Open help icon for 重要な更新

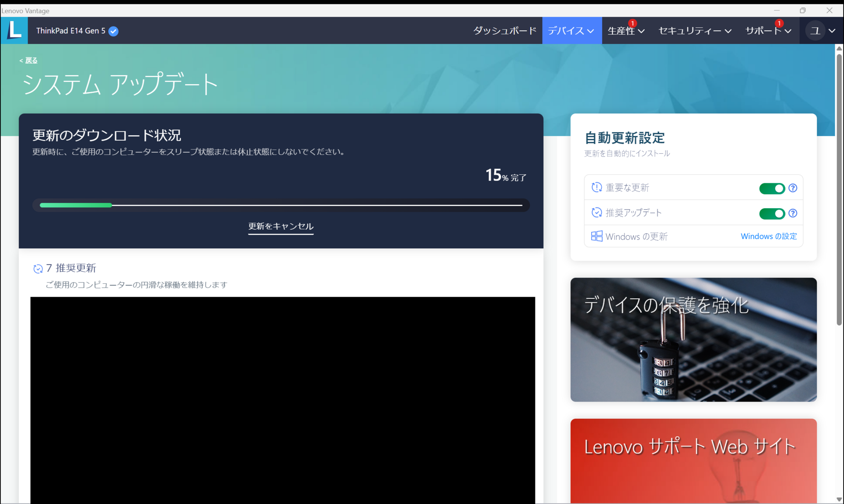[x=793, y=188]
